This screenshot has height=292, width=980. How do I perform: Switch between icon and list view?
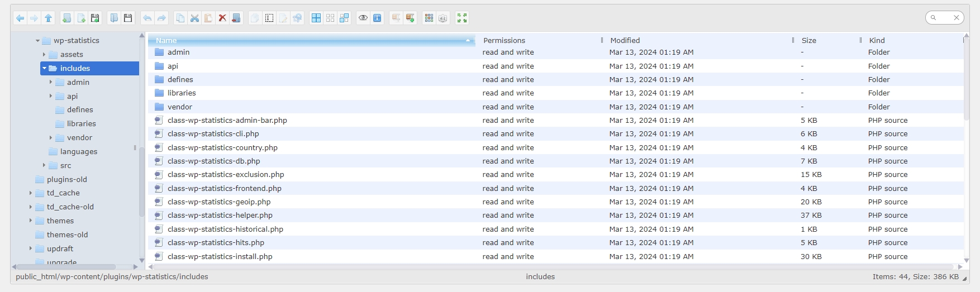[429, 18]
